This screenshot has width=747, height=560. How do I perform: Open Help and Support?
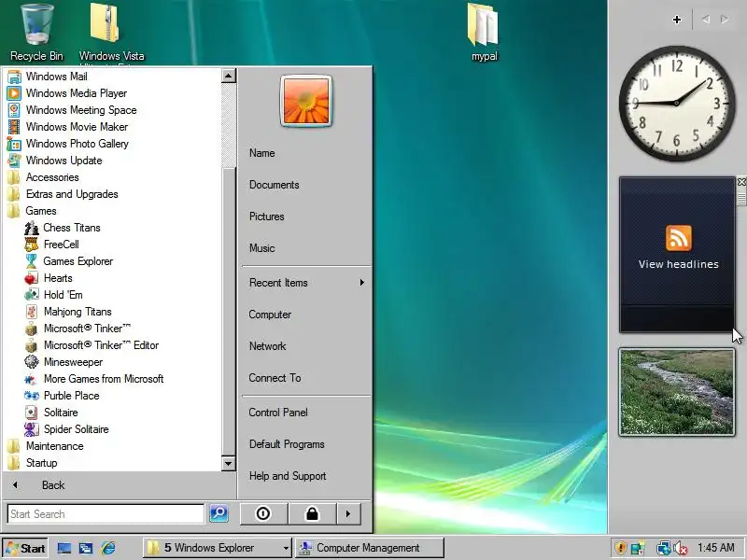[288, 476]
